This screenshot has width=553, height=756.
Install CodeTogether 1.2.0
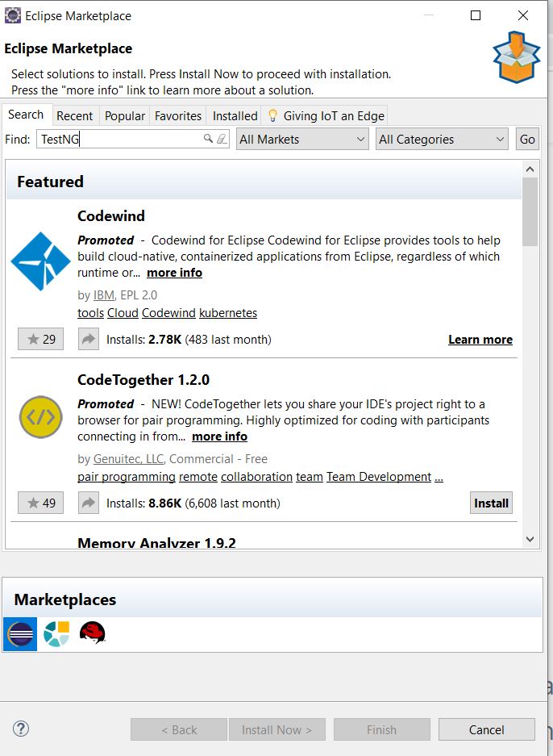coord(491,503)
